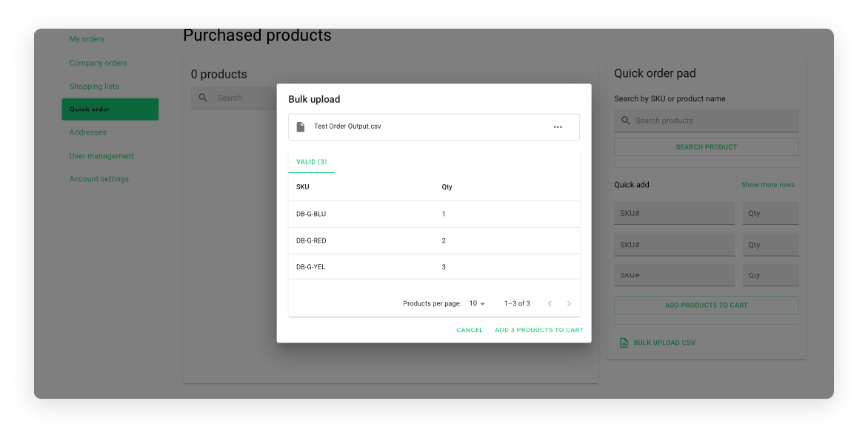868x438 pixels.
Task: Click quantity 2 in DB-G-RED row
Action: (444, 240)
